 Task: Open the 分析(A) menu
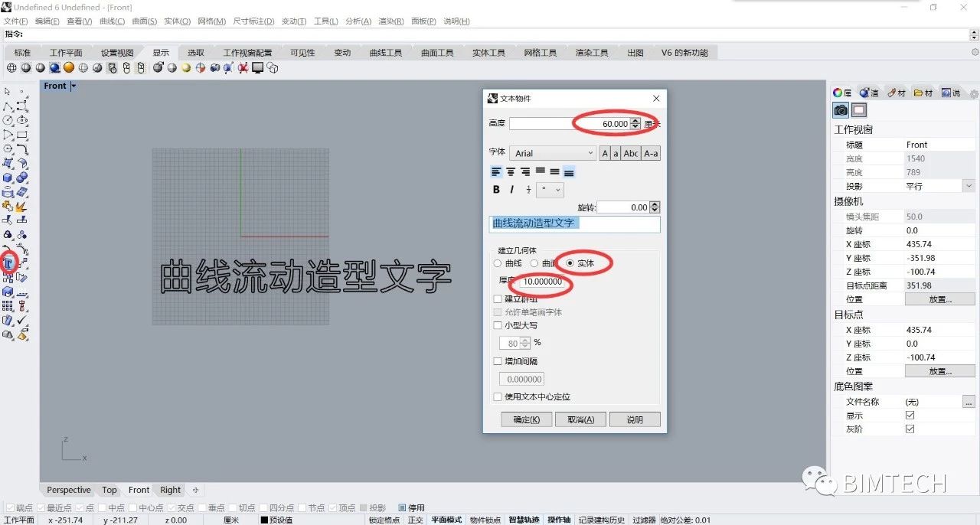click(358, 21)
